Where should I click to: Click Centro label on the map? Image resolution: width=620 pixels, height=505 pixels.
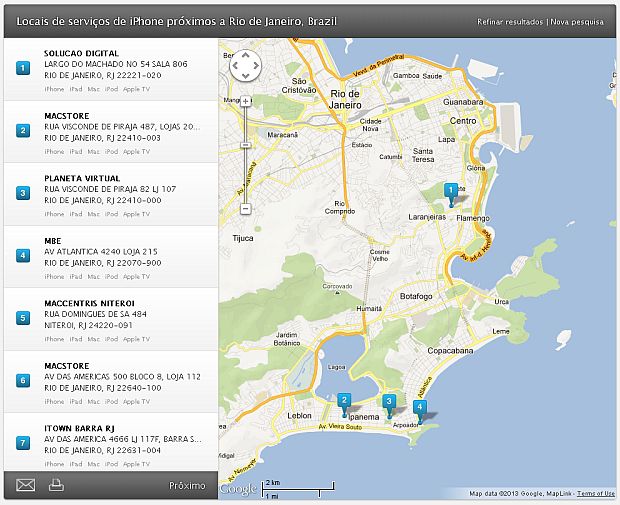(463, 121)
